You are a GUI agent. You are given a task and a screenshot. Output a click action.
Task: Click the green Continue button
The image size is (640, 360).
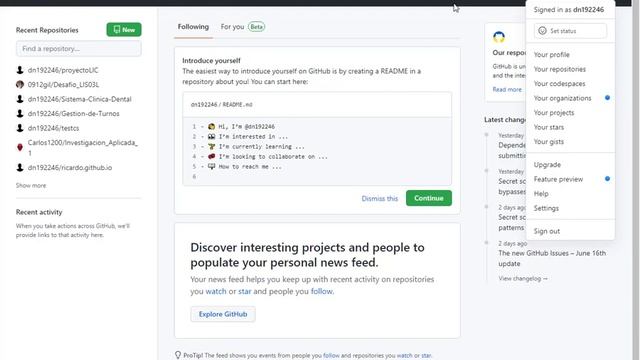point(429,198)
